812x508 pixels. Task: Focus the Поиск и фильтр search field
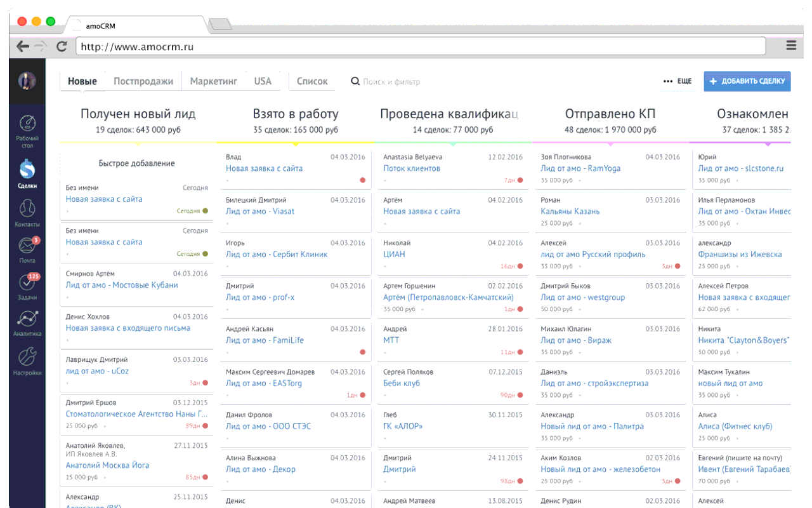tap(391, 81)
